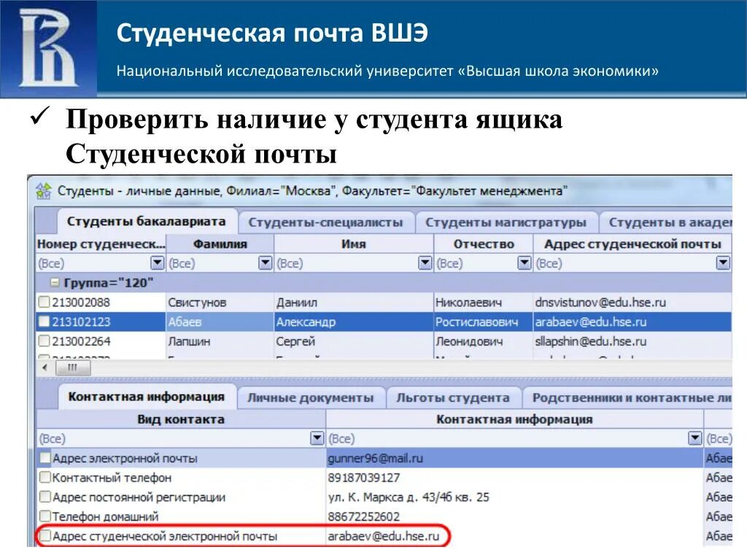This screenshot has width=747, height=560.
Task: Open Льготы студента tab
Action: click(452, 397)
